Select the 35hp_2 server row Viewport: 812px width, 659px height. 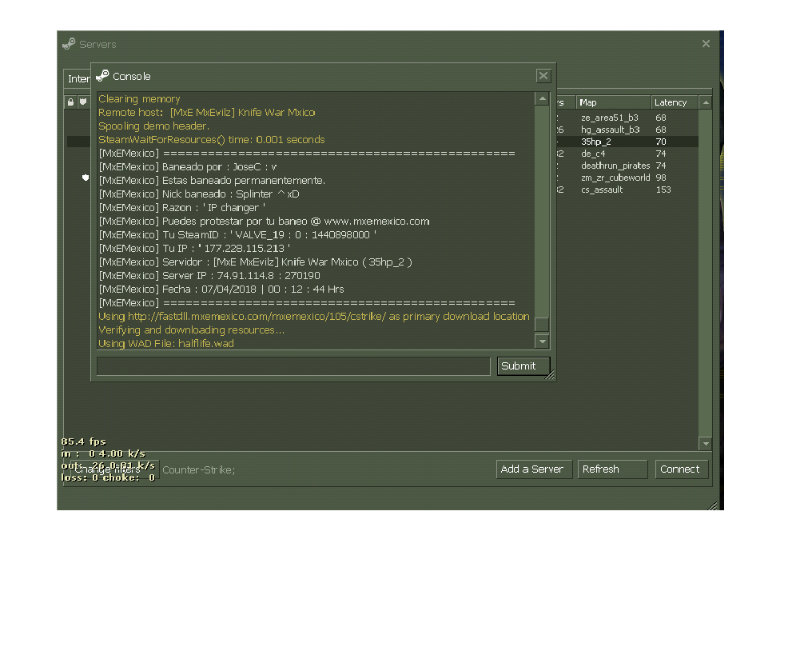tap(627, 142)
